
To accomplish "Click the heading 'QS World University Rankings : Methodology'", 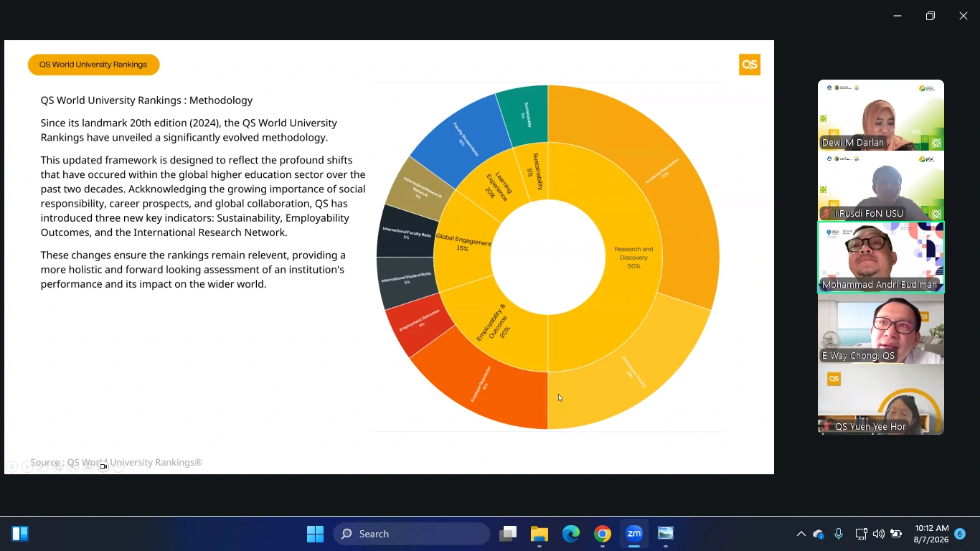I will (x=146, y=100).
